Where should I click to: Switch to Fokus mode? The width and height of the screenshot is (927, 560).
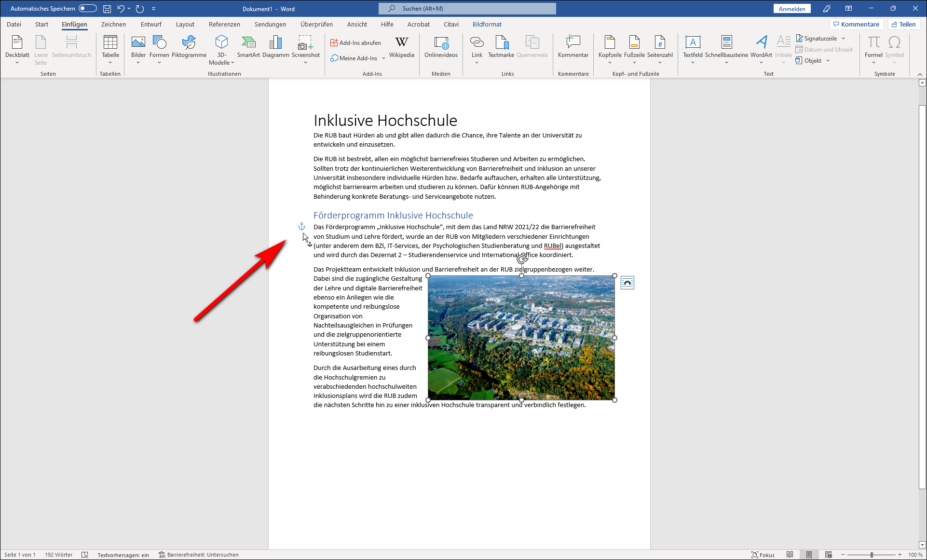coord(763,555)
